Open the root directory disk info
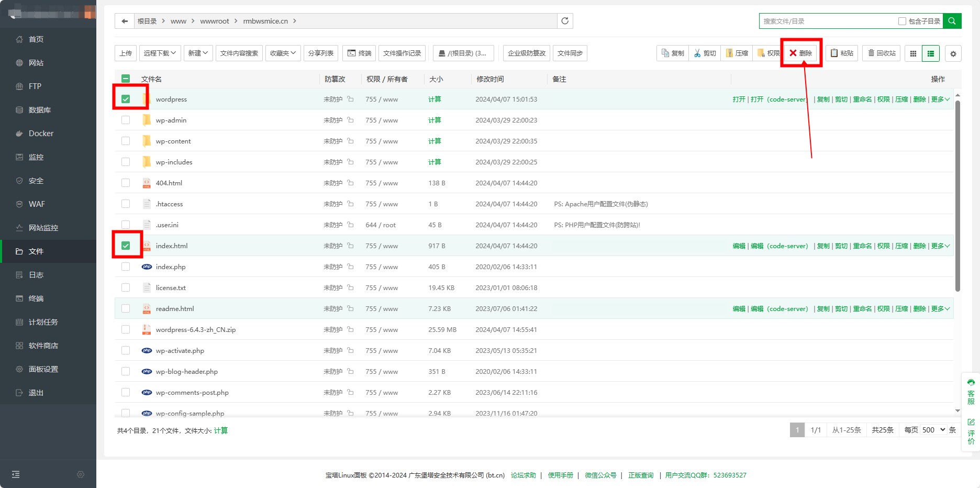Screen dimensions: 980x488 coord(463,53)
